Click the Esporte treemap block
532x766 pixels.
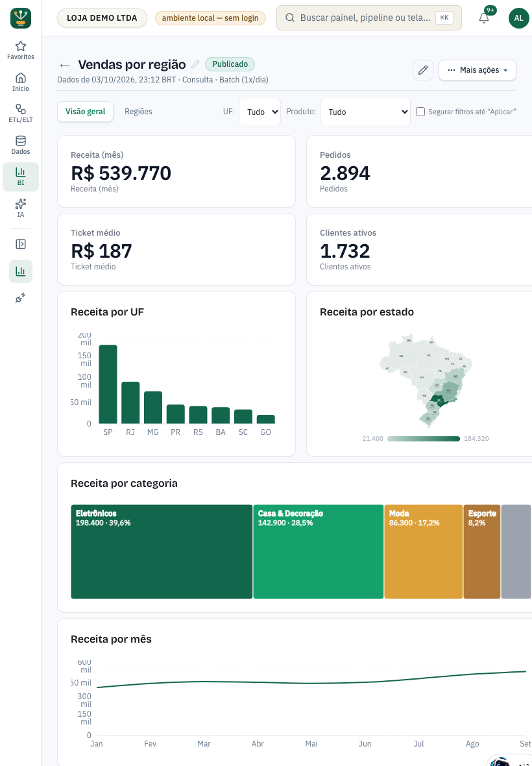(x=482, y=552)
